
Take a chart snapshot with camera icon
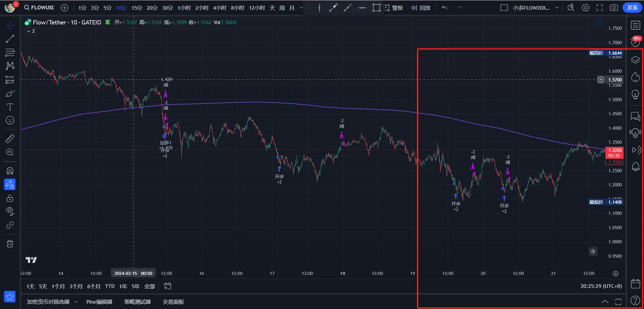coord(614,8)
